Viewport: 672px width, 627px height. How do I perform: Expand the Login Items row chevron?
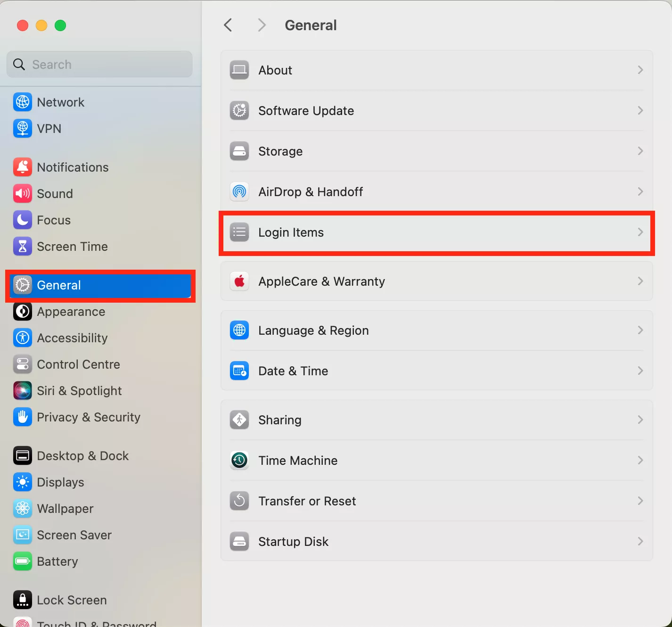(640, 232)
